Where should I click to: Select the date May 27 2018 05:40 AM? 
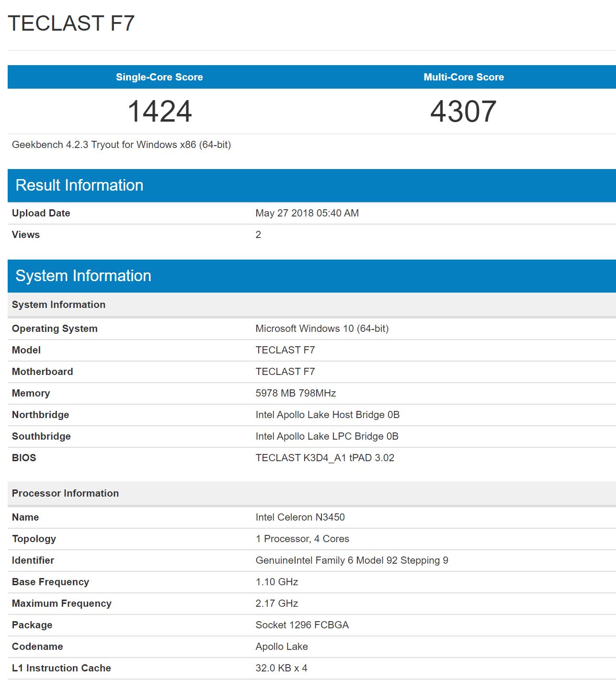[307, 213]
